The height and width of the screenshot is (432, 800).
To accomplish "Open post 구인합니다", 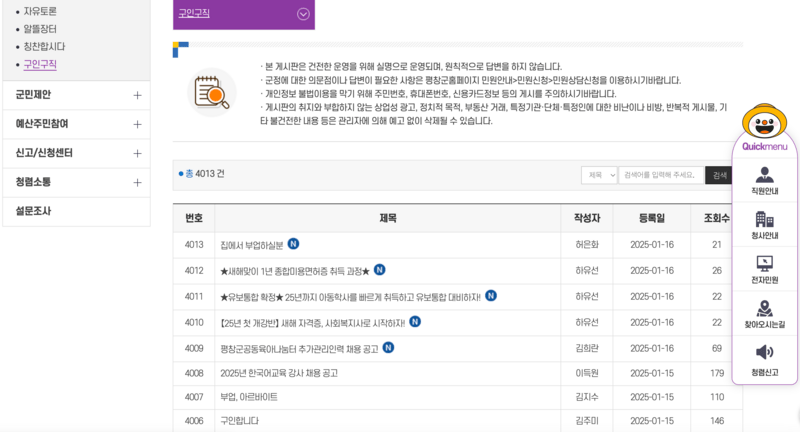I will point(240,421).
